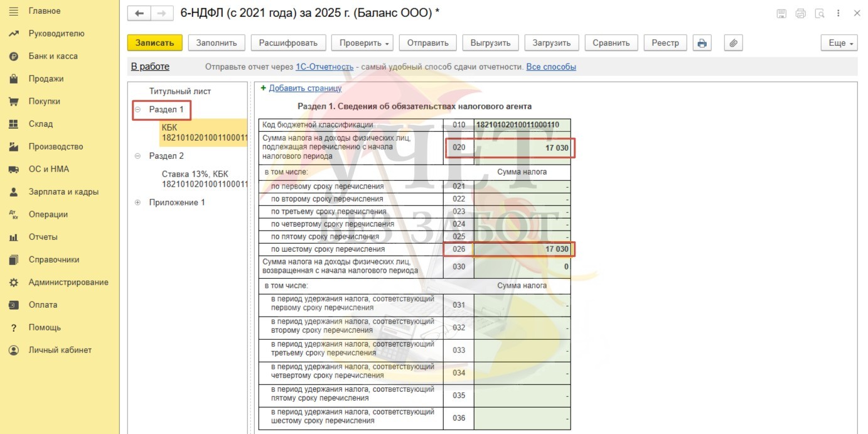
Task: Click the value field of line 020
Action: pyautogui.click(x=522, y=148)
